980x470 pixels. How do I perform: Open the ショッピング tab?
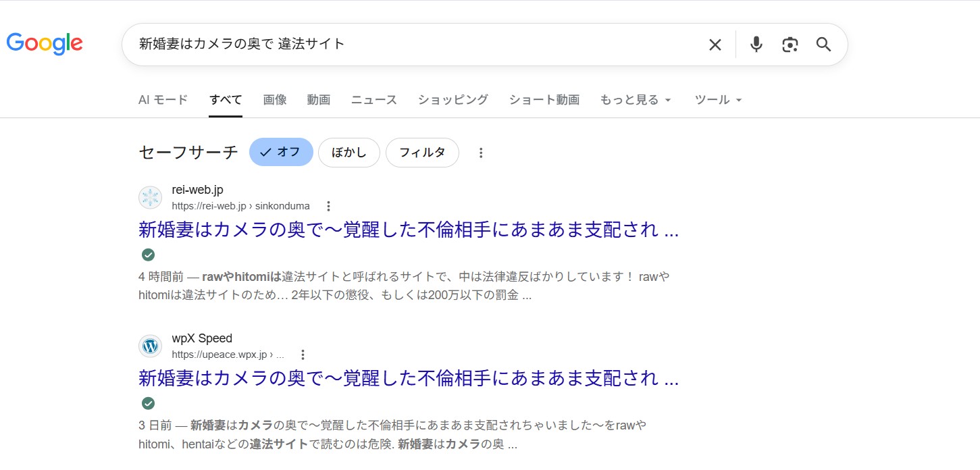tap(453, 99)
